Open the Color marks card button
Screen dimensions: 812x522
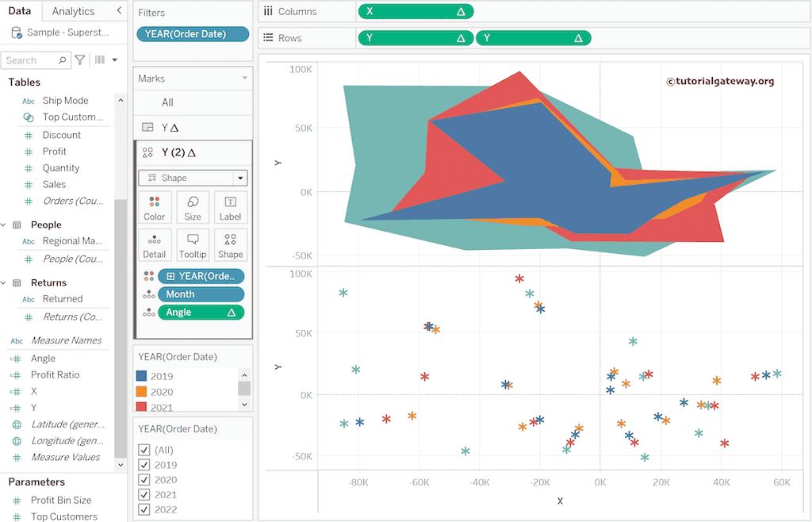(x=154, y=206)
